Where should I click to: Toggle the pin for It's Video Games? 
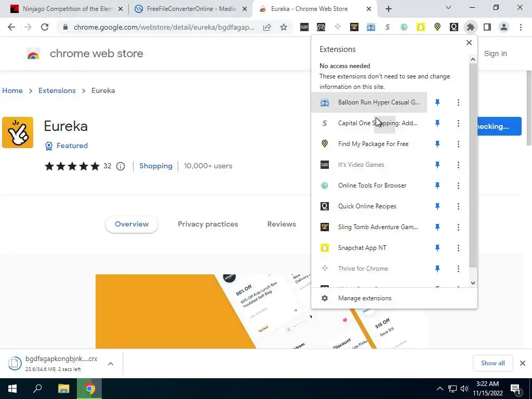(437, 165)
